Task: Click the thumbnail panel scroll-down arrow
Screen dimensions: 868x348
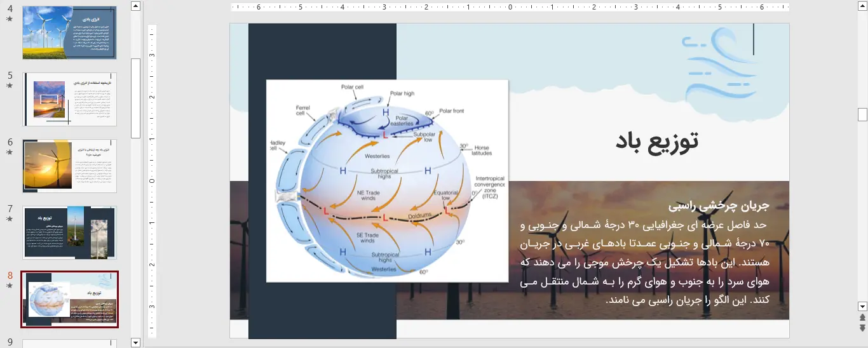Action: pos(135,343)
